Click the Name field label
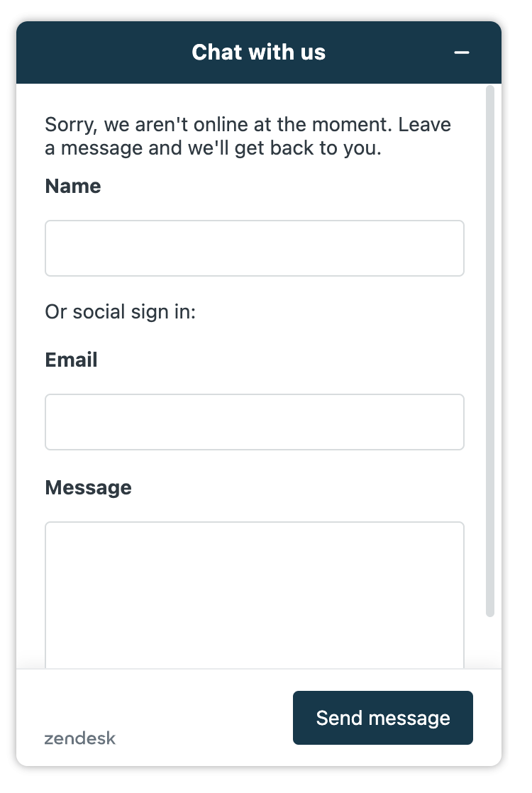The height and width of the screenshot is (793, 532). click(x=72, y=186)
